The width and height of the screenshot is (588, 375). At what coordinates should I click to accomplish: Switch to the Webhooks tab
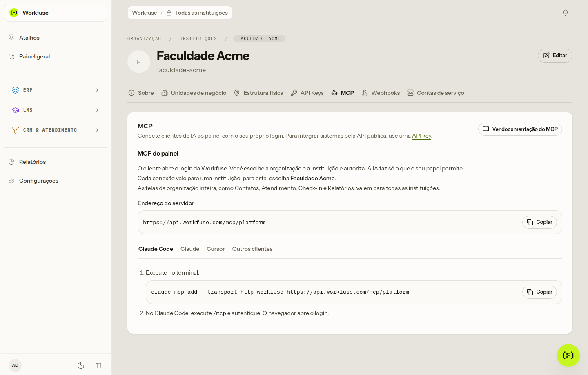(381, 93)
